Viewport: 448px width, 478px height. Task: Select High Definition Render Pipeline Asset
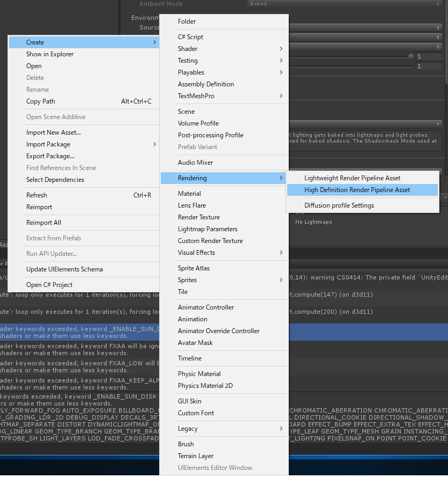(362, 190)
